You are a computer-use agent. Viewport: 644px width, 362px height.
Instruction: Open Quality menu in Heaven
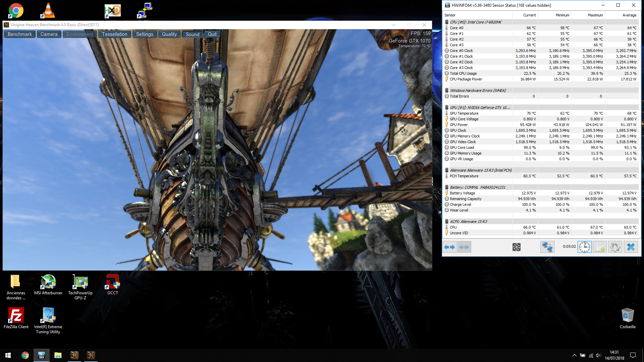(x=169, y=34)
